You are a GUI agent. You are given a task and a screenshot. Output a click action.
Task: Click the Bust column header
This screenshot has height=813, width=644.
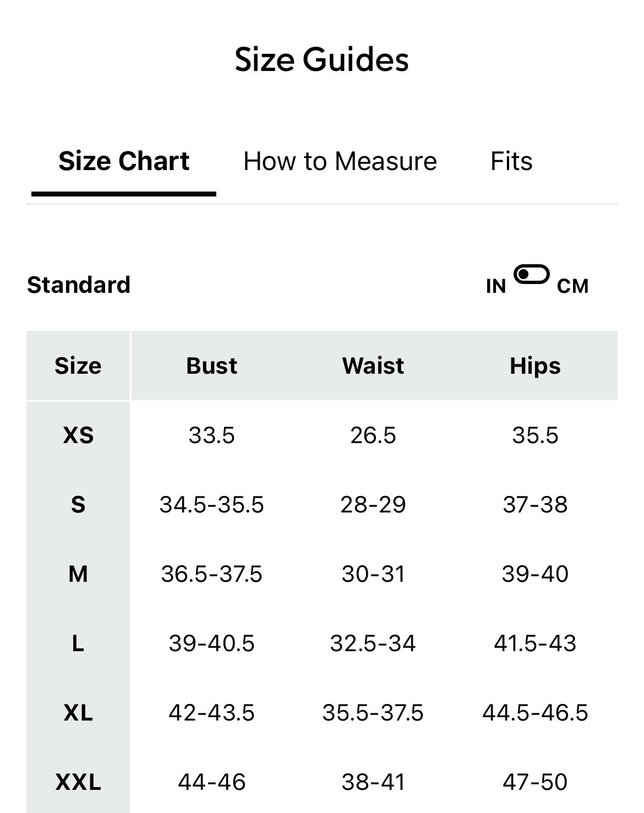212,365
